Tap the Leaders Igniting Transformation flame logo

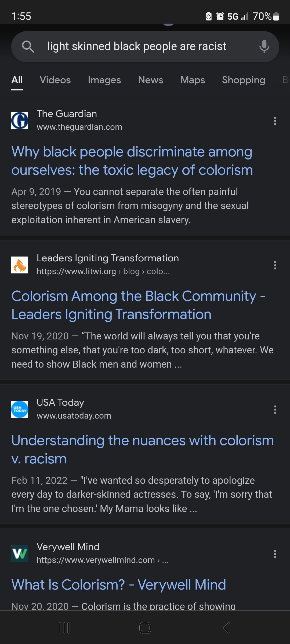[20, 265]
